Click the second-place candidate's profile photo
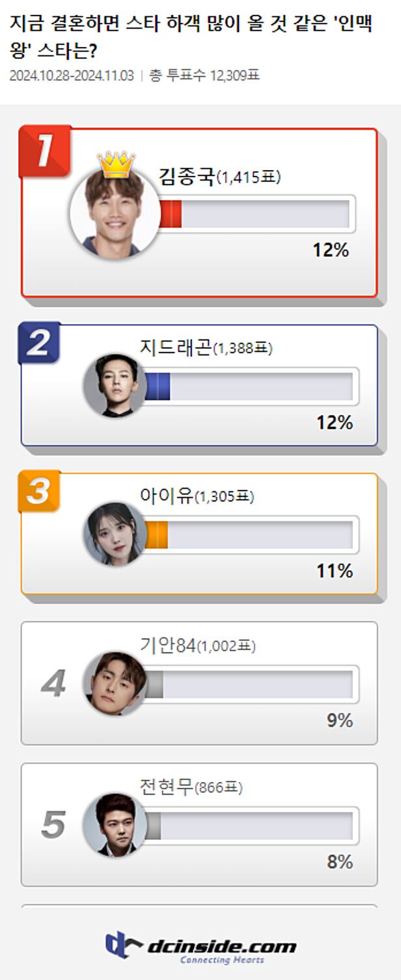401x980 pixels. 115,386
